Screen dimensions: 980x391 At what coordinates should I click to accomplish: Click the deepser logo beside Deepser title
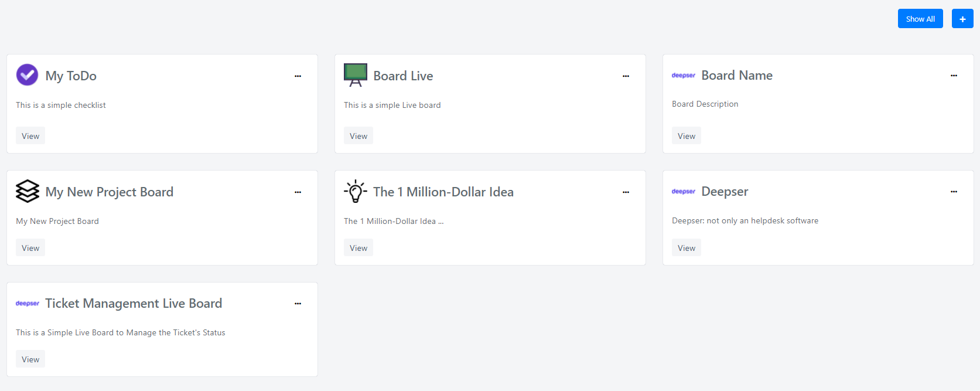click(x=684, y=191)
